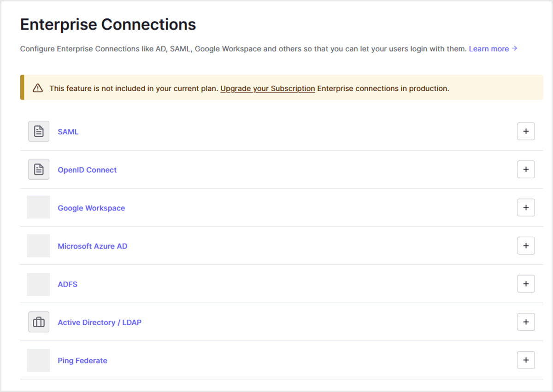Follow the Upgrade your Subscription link
The height and width of the screenshot is (392, 553).
[267, 88]
